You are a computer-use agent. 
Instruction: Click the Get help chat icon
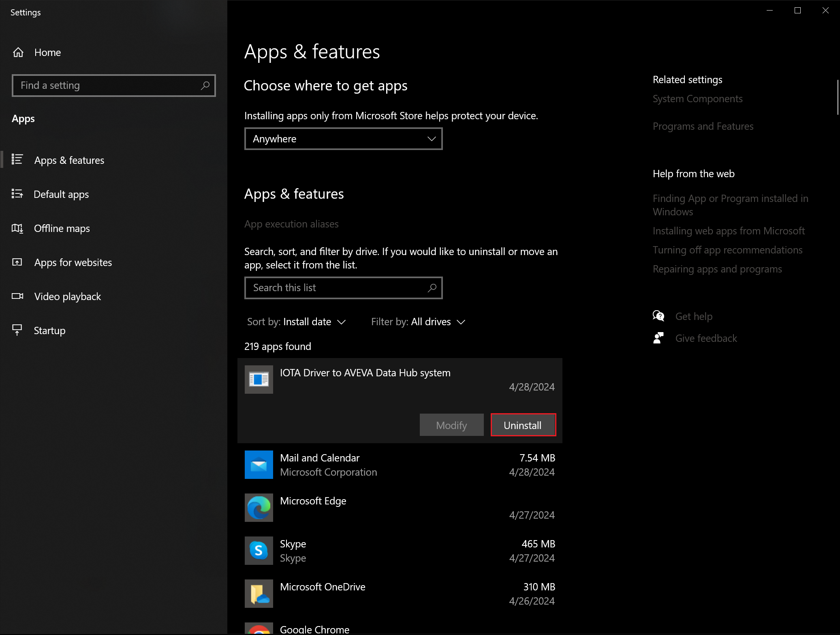click(x=658, y=316)
